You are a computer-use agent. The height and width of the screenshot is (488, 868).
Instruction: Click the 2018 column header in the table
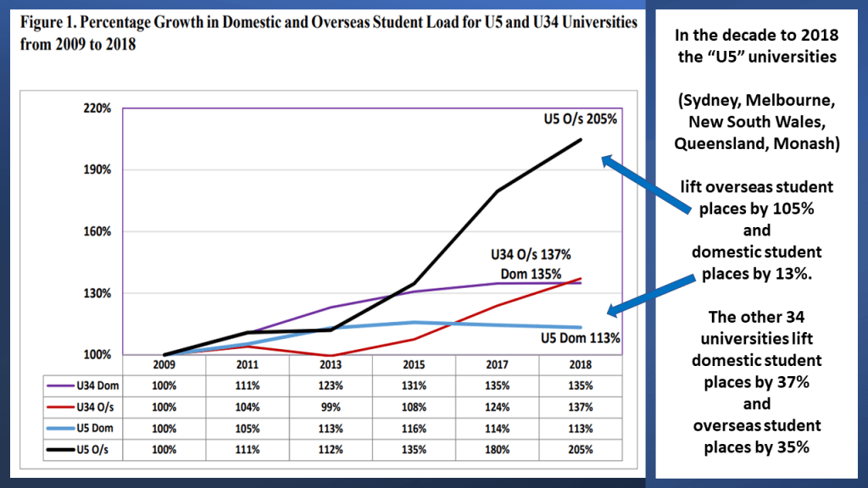[x=581, y=365]
